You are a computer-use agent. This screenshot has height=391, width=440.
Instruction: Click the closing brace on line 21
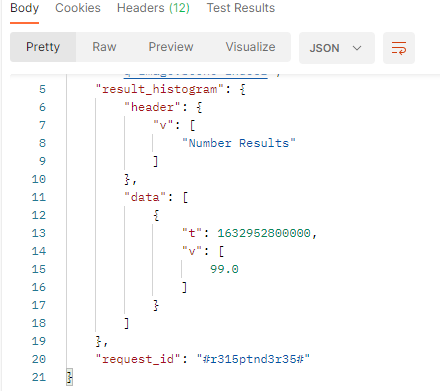tap(70, 377)
